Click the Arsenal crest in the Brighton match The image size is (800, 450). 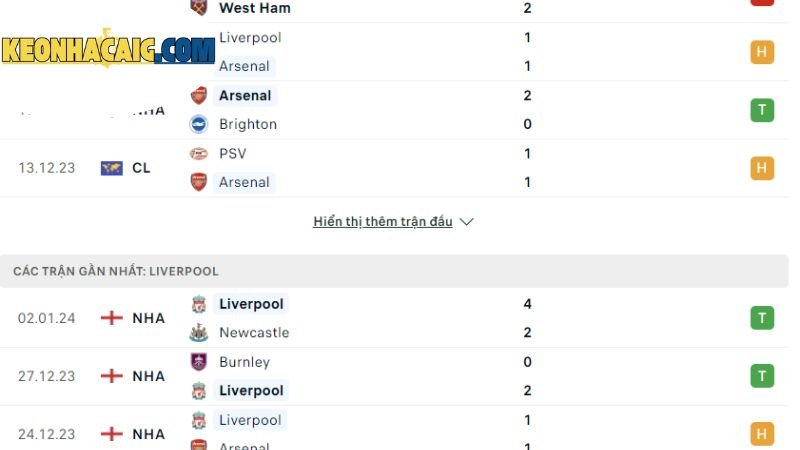tap(198, 95)
